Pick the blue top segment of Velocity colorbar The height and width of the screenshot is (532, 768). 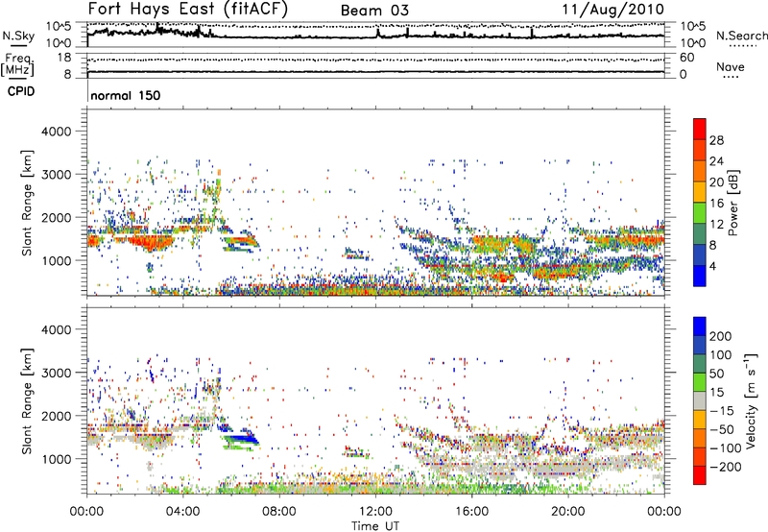pos(700,326)
